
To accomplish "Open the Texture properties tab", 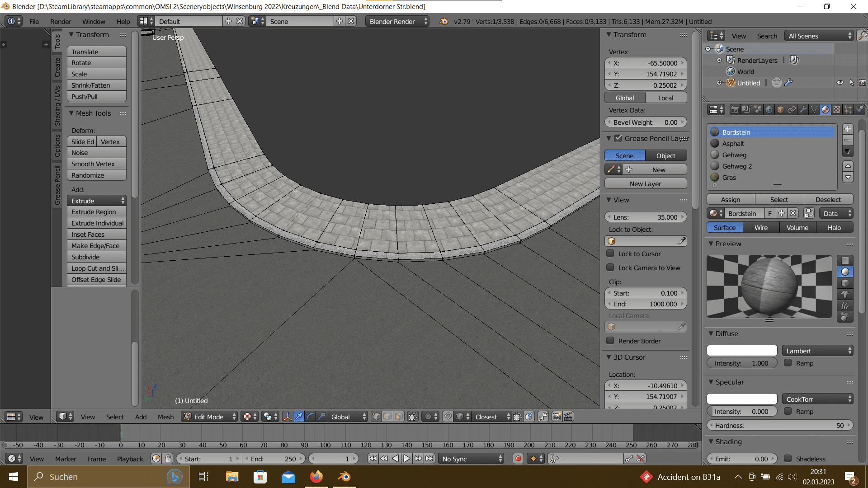I will point(837,110).
